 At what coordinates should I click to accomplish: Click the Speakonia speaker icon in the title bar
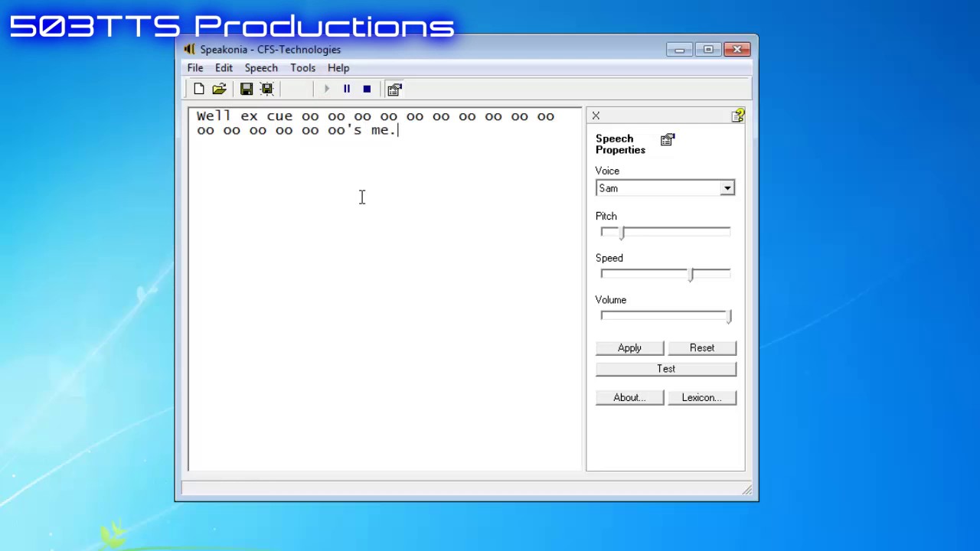(189, 49)
